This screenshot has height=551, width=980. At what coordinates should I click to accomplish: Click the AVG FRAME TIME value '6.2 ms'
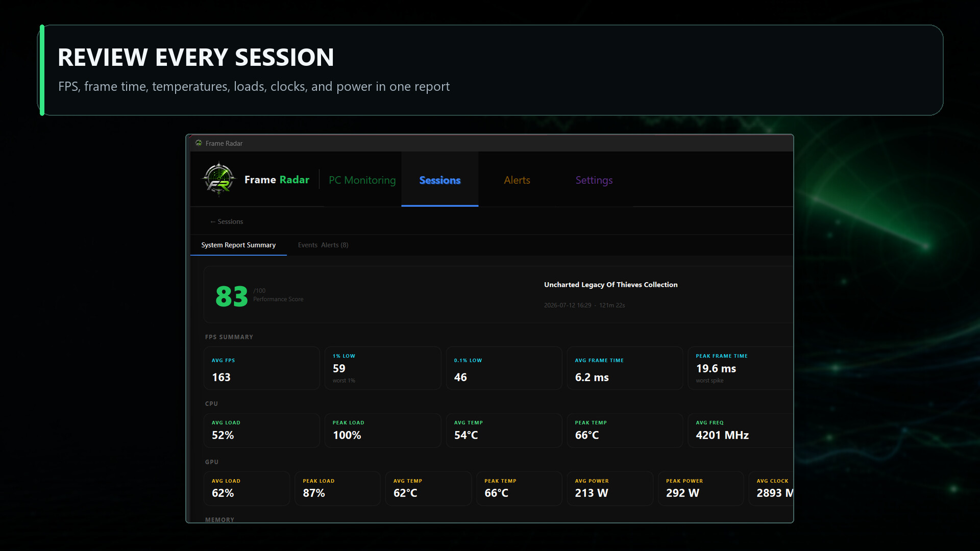tap(592, 377)
